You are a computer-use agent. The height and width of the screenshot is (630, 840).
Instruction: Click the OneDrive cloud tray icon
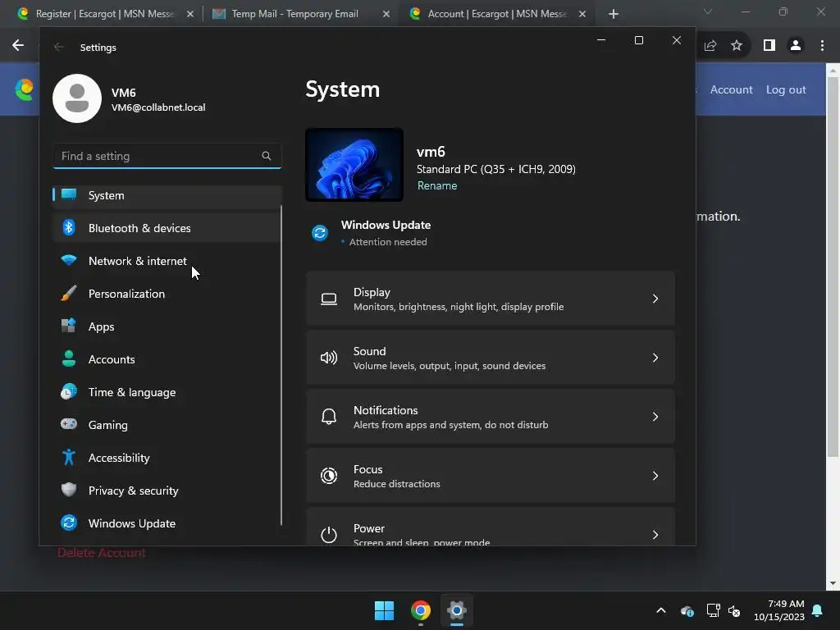pos(687,610)
